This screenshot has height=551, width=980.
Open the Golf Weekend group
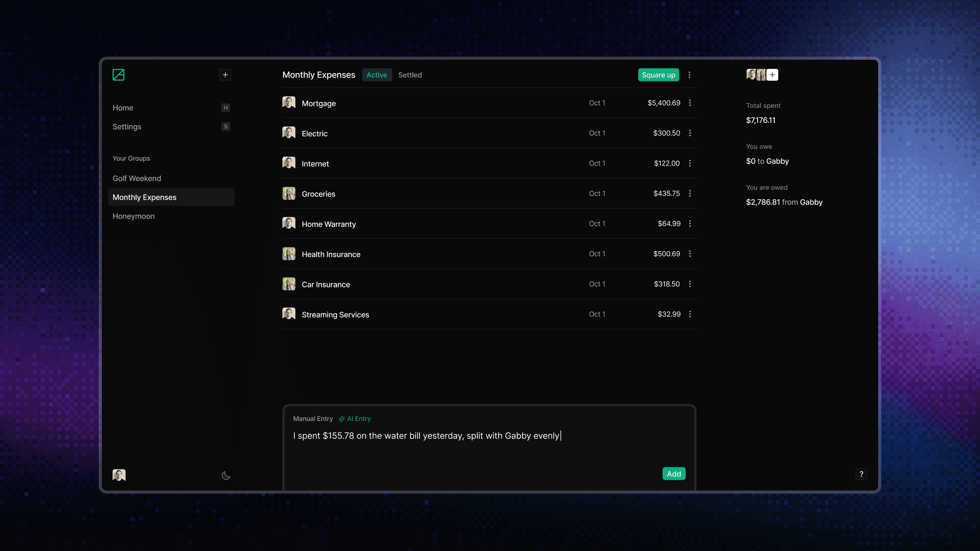click(x=137, y=178)
